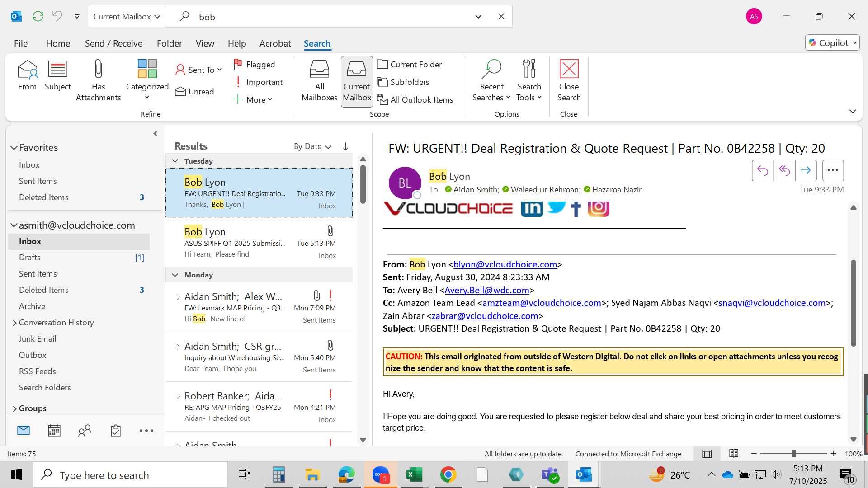Refine search by Subject

[57, 75]
